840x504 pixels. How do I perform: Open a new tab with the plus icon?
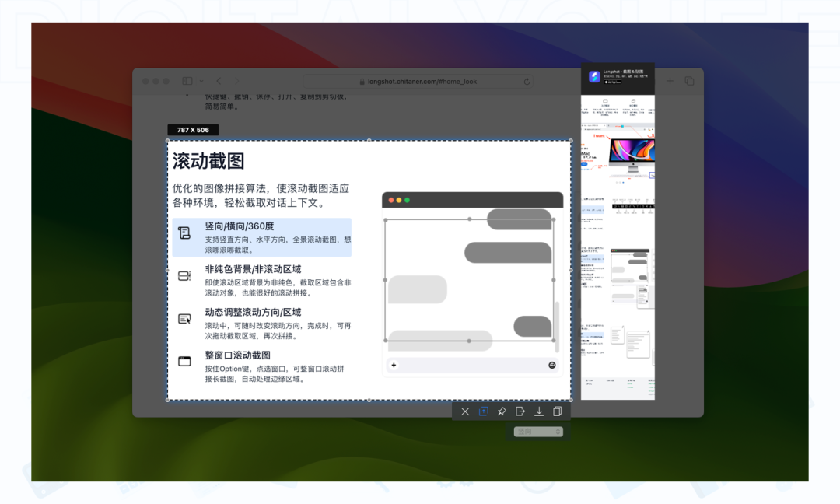[x=670, y=81]
